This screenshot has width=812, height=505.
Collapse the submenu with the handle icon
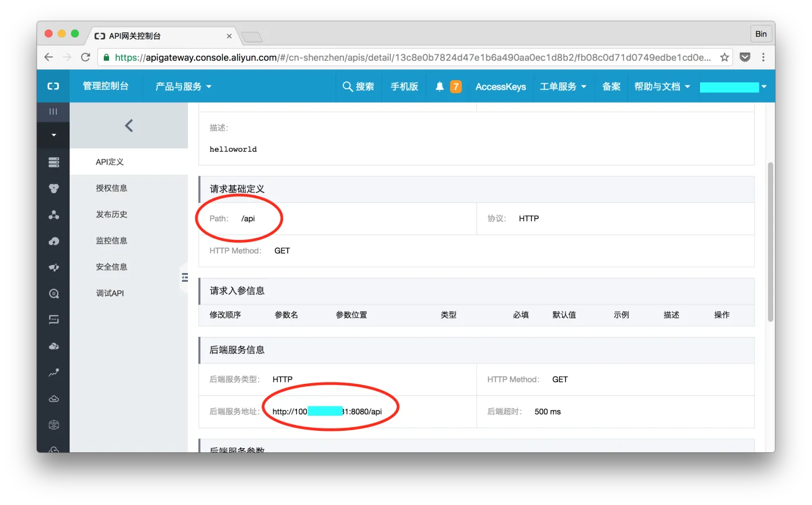tap(184, 277)
